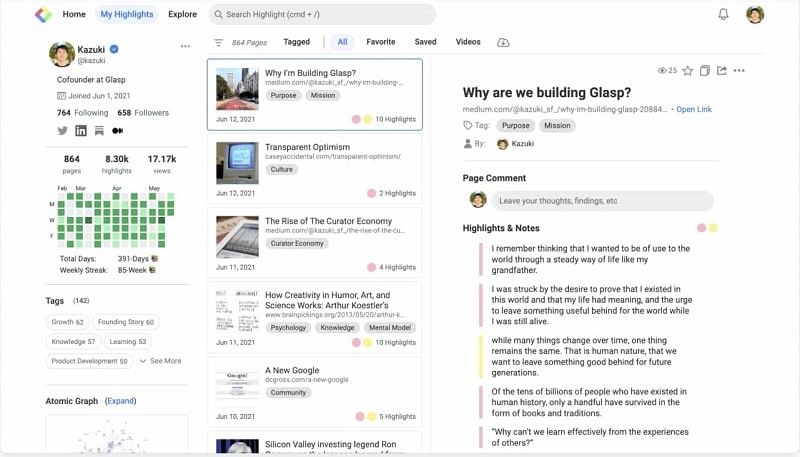Filter by the Founding Story 60 tag
The image size is (800, 457).
tap(126, 322)
